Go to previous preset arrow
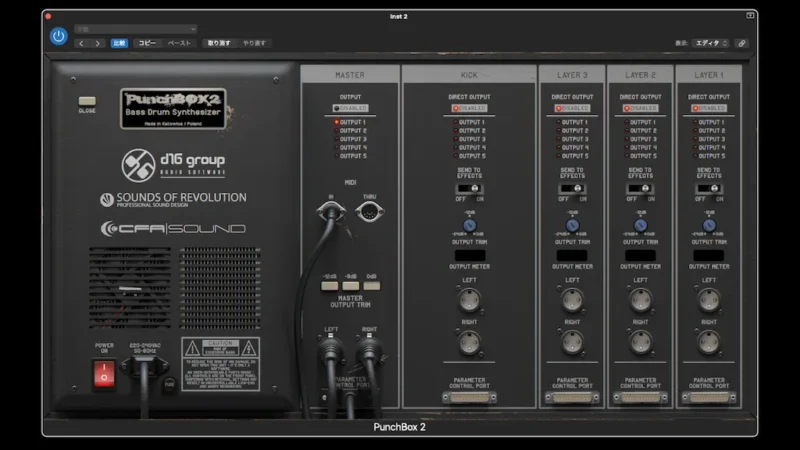800x450 pixels. click(81, 43)
